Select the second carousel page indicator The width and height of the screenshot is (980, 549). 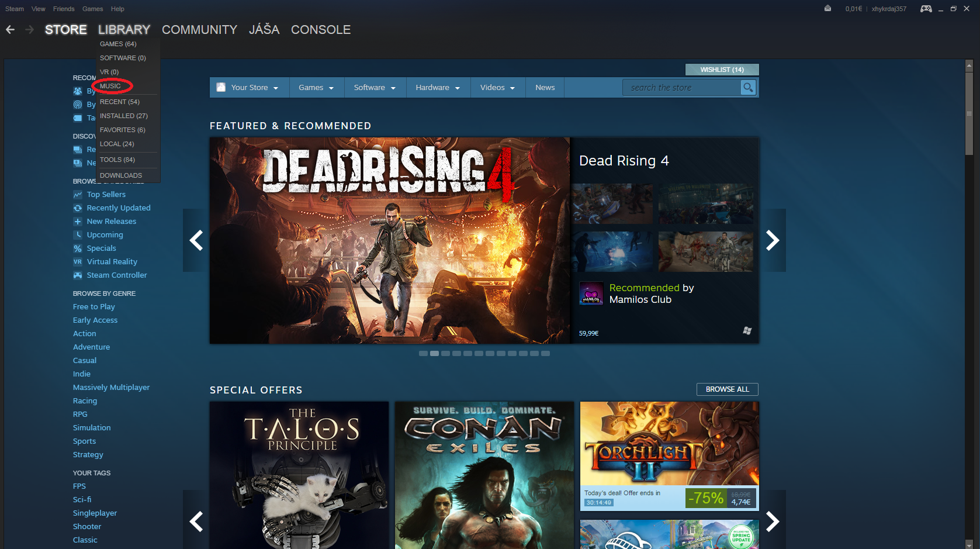point(434,354)
